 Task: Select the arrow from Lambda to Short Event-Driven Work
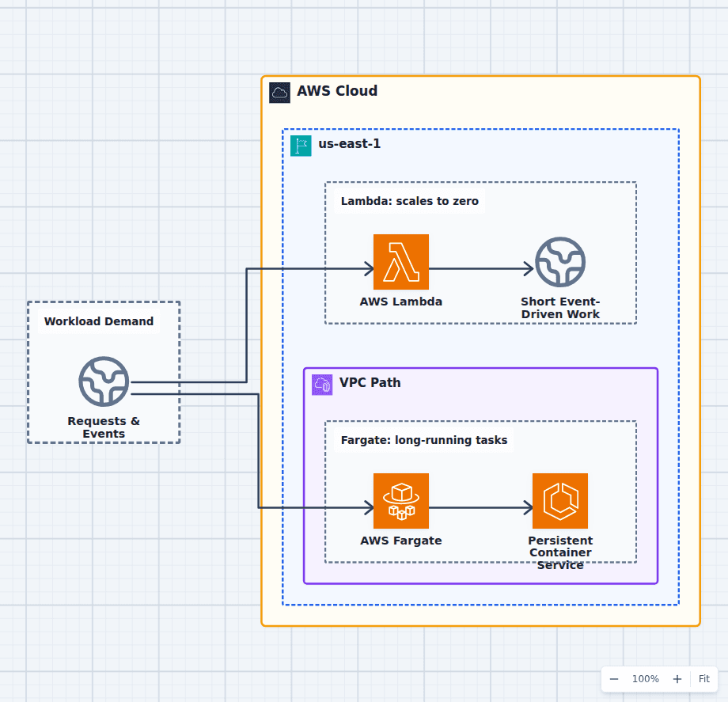481,268
